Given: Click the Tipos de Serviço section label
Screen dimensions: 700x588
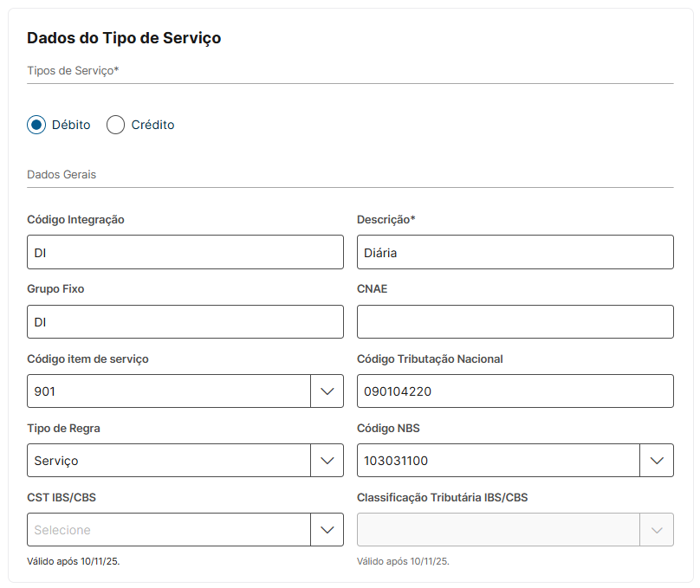Looking at the screenshot, I should click(73, 70).
